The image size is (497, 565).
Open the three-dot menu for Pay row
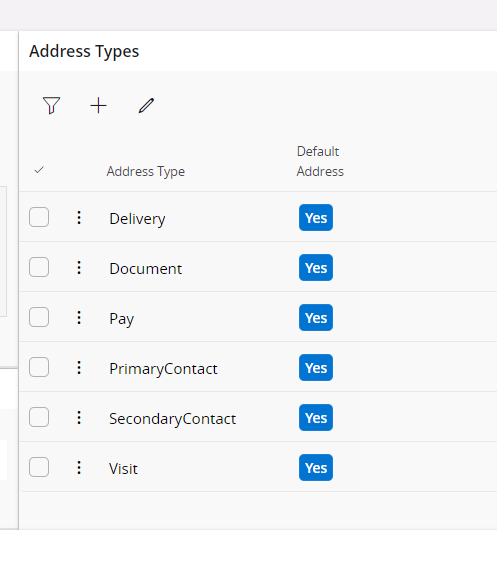[x=79, y=318]
